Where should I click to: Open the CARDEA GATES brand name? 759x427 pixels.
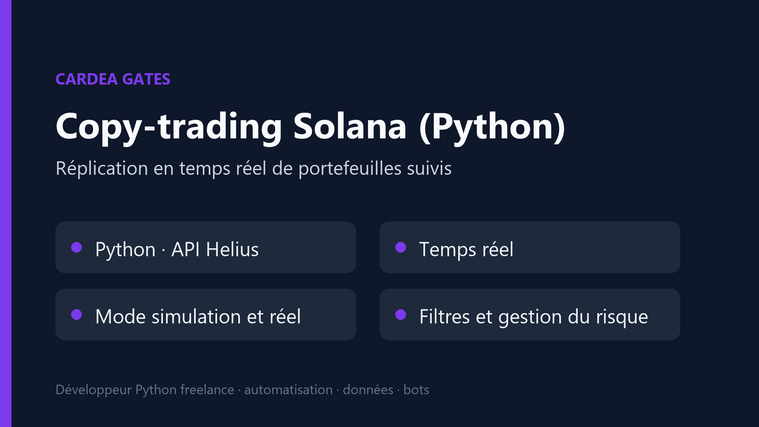pos(113,79)
